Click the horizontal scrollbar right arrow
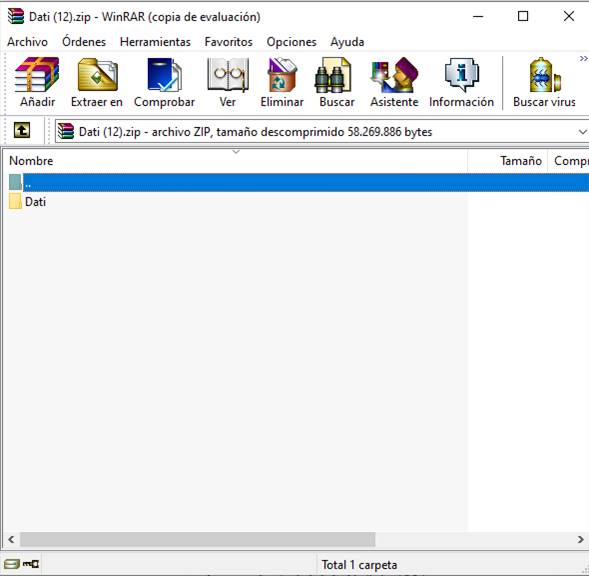 [580, 540]
